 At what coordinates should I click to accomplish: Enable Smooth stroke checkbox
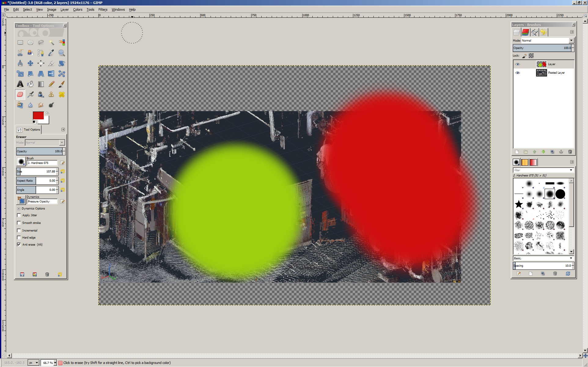19,223
